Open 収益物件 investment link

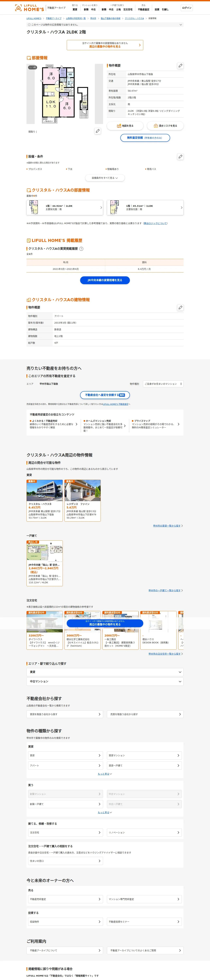66,922
